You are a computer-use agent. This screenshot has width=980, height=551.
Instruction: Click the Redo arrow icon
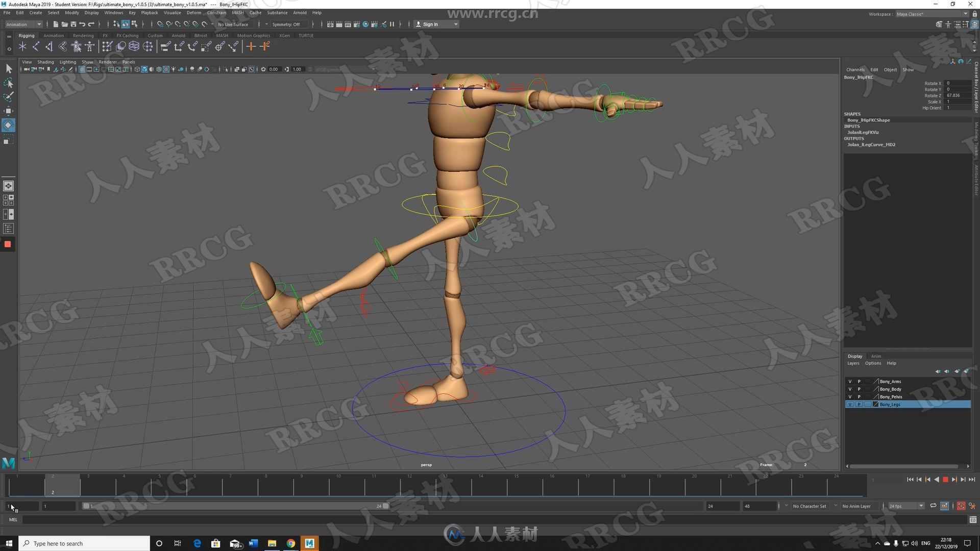[91, 24]
